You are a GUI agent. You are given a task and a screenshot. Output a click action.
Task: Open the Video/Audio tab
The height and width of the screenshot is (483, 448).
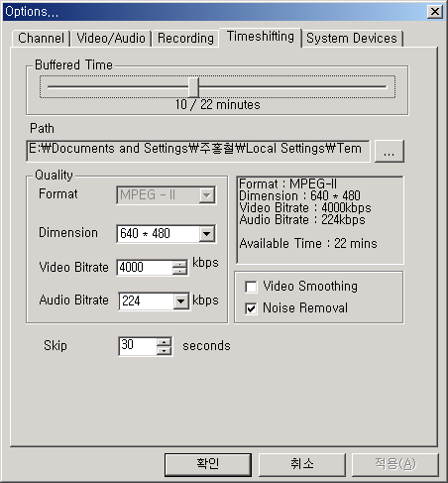pos(111,39)
